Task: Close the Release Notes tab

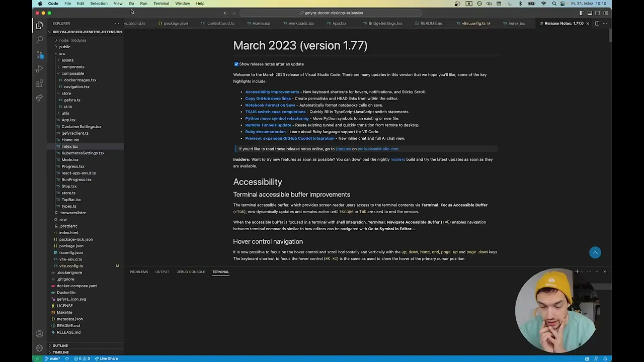Action: point(588,23)
